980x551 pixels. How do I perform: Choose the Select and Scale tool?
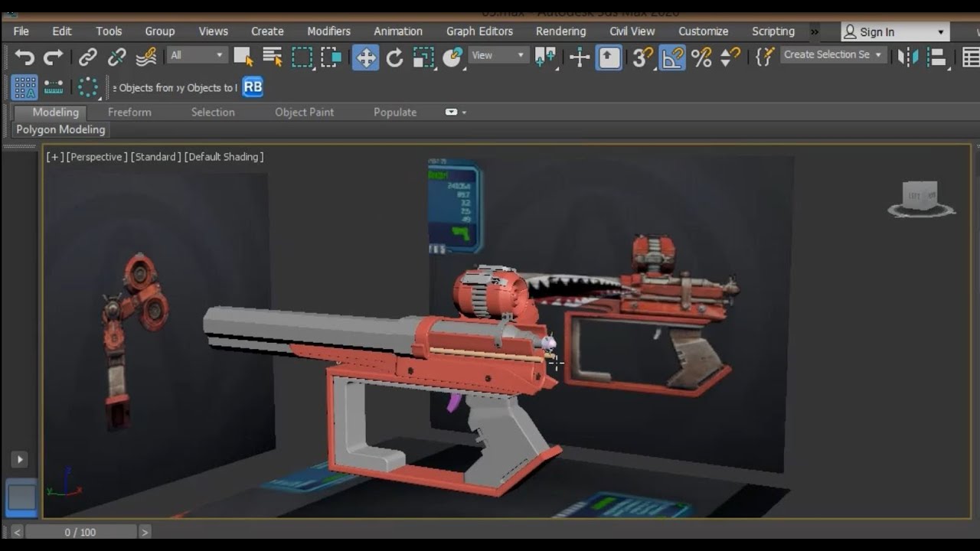[x=423, y=57]
